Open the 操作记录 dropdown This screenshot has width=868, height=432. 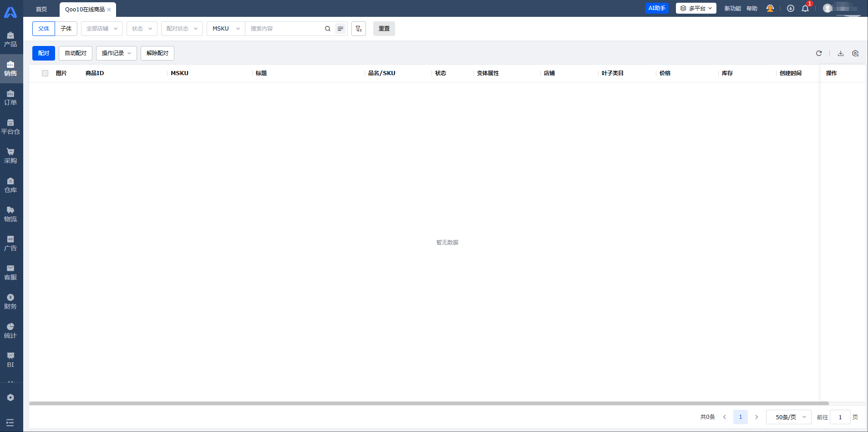click(x=117, y=53)
